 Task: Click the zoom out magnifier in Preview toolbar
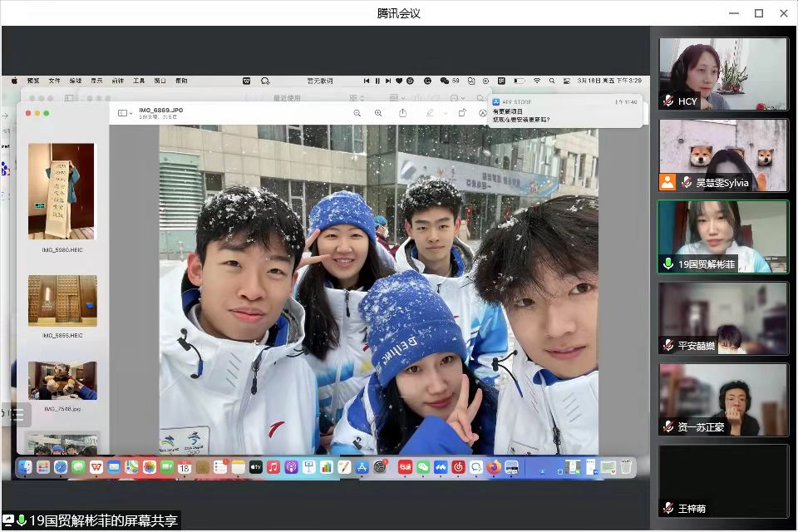357,113
